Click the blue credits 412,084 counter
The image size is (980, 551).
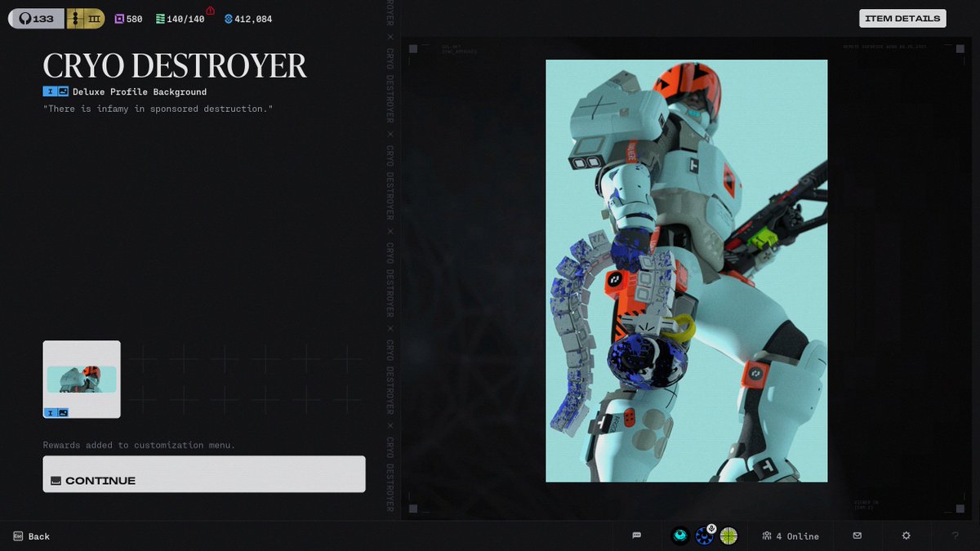[248, 19]
